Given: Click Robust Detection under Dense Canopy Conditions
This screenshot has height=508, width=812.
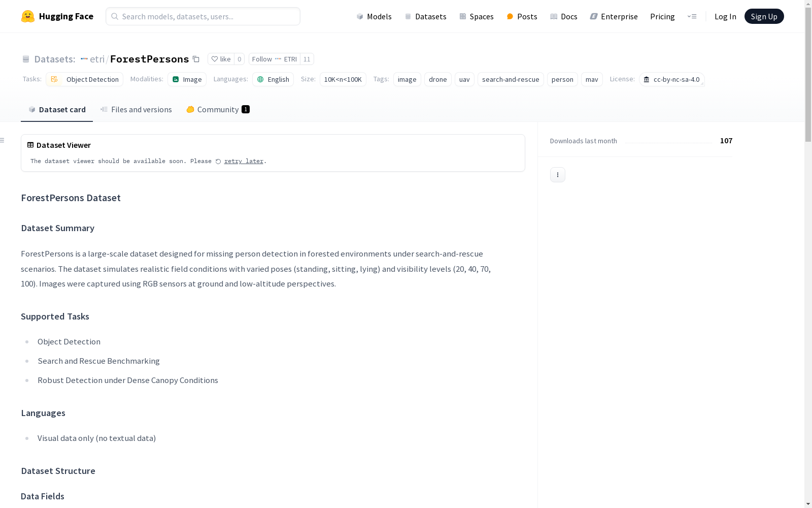Looking at the screenshot, I should tap(128, 380).
